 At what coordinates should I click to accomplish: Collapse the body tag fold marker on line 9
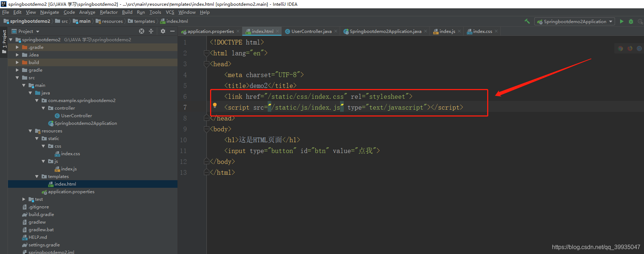(206, 129)
